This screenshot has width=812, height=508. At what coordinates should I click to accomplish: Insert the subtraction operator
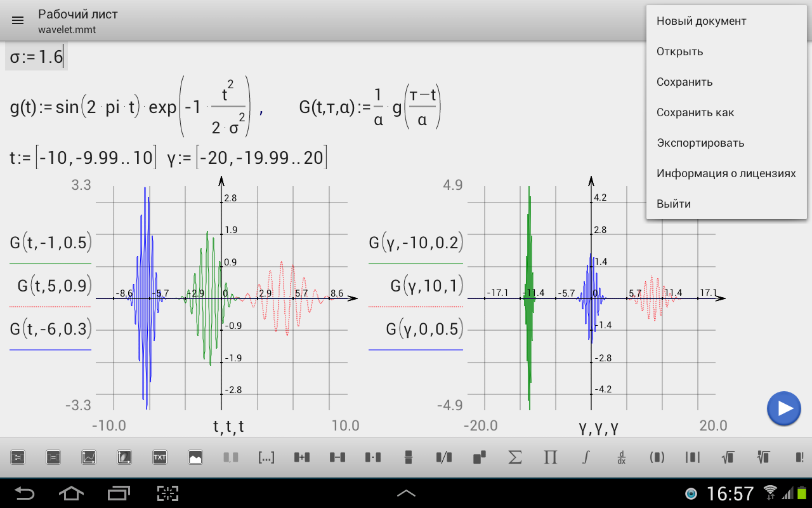(x=337, y=457)
